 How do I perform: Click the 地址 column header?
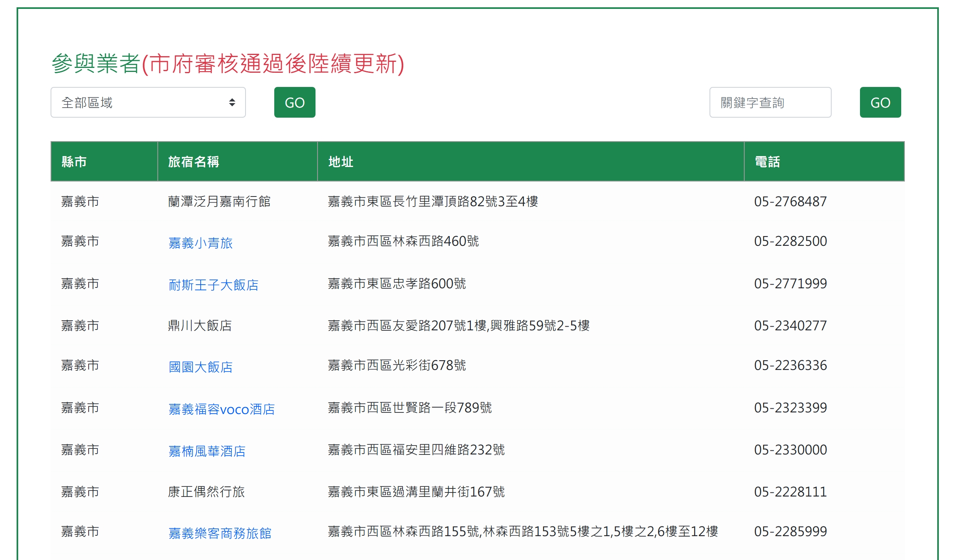pos(341,162)
